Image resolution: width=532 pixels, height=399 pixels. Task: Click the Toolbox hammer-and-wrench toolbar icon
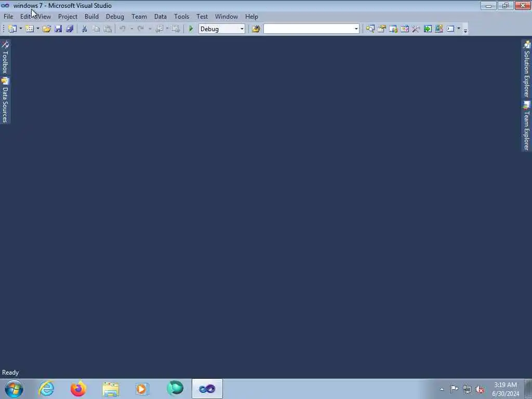[x=416, y=29]
